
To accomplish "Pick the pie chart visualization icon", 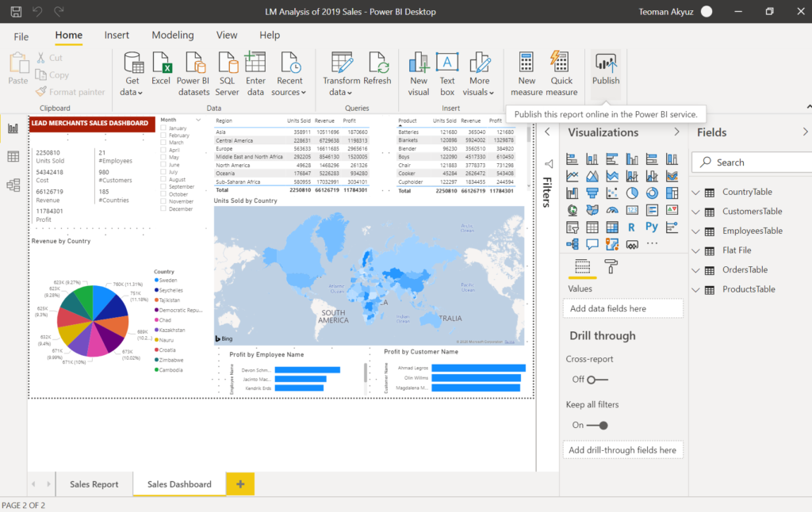I will click(632, 193).
